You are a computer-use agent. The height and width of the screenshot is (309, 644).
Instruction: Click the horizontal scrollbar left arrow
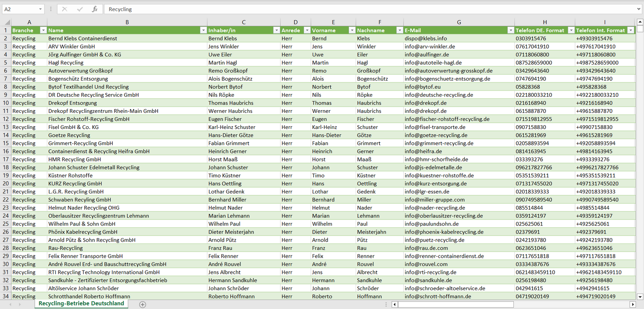tap(394, 305)
